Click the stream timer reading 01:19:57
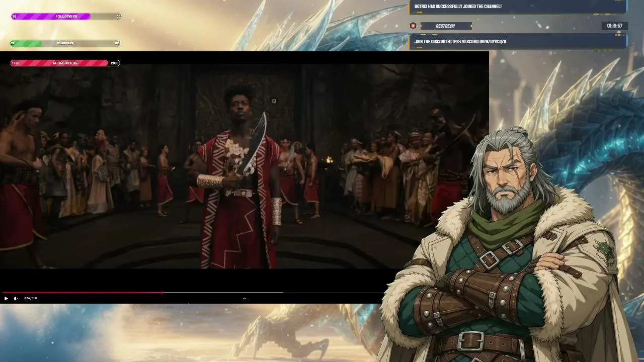The height and width of the screenshot is (362, 644). pos(614,26)
